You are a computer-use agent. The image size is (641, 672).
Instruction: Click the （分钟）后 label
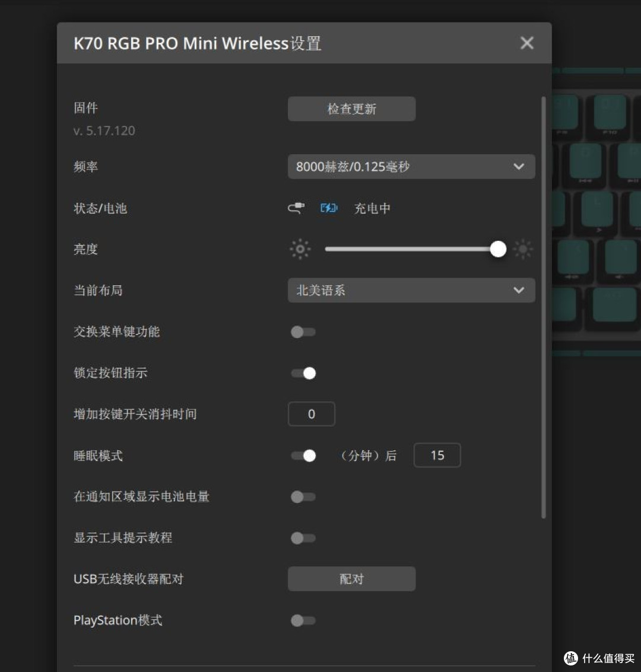367,456
